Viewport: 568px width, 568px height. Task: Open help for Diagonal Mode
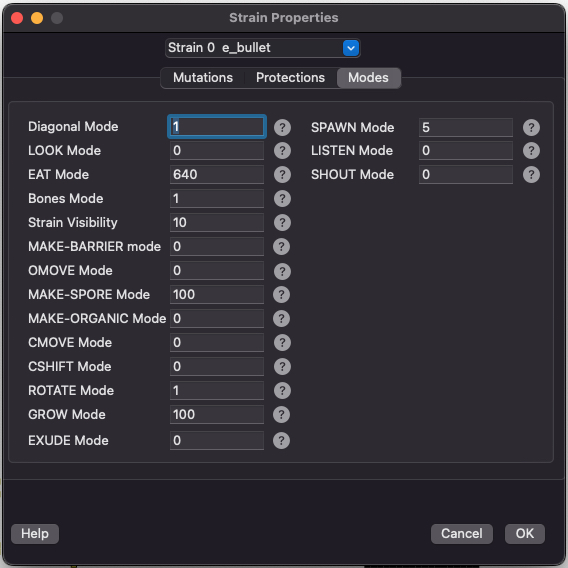(282, 128)
